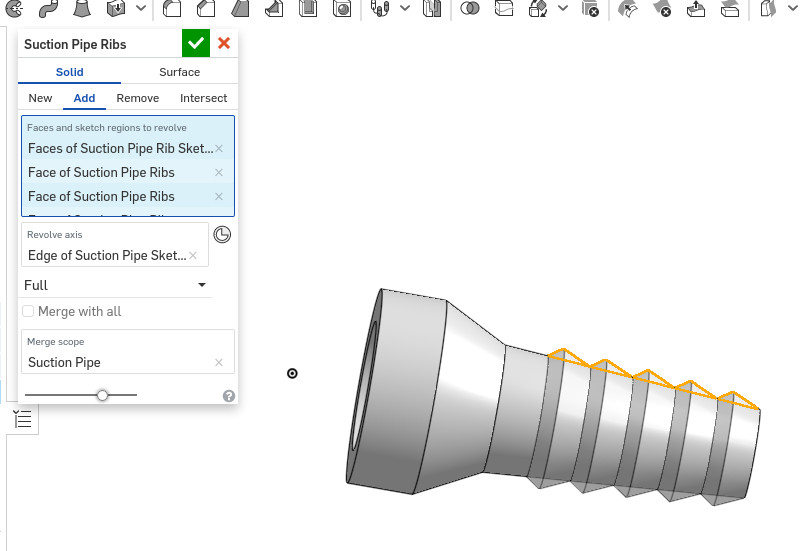Remove Suction Pipe from Merge scope

click(x=219, y=362)
